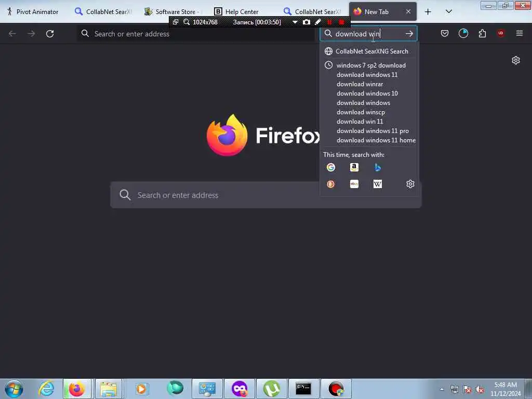Search with the Wikipedia icon
This screenshot has width=532, height=399.
coord(378,184)
